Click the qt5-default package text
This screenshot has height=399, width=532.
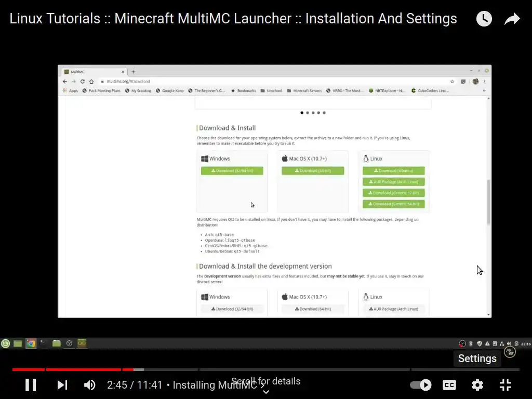tap(247, 251)
